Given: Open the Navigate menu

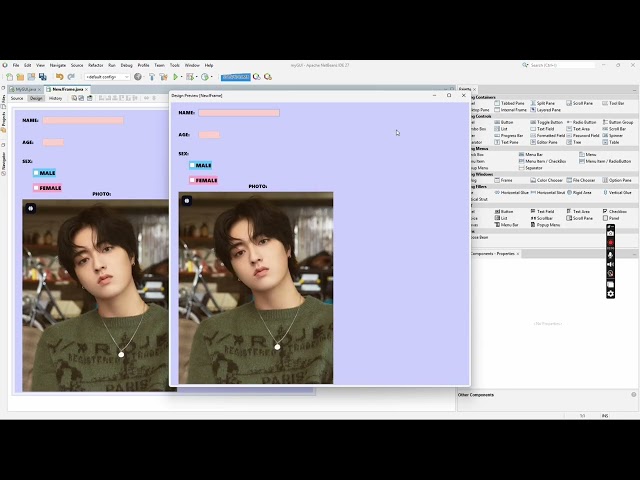Looking at the screenshot, I should (58, 65).
